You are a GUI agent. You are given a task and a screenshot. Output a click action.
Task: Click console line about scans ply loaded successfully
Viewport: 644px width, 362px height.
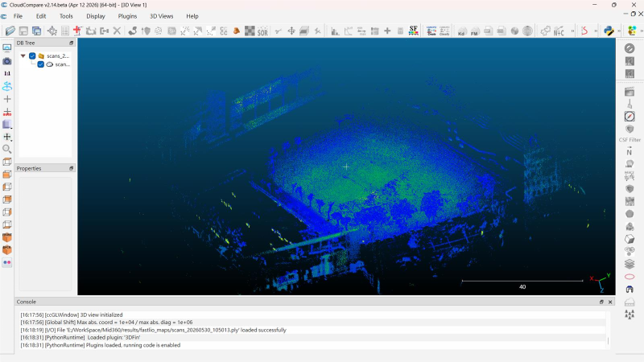[153, 330]
